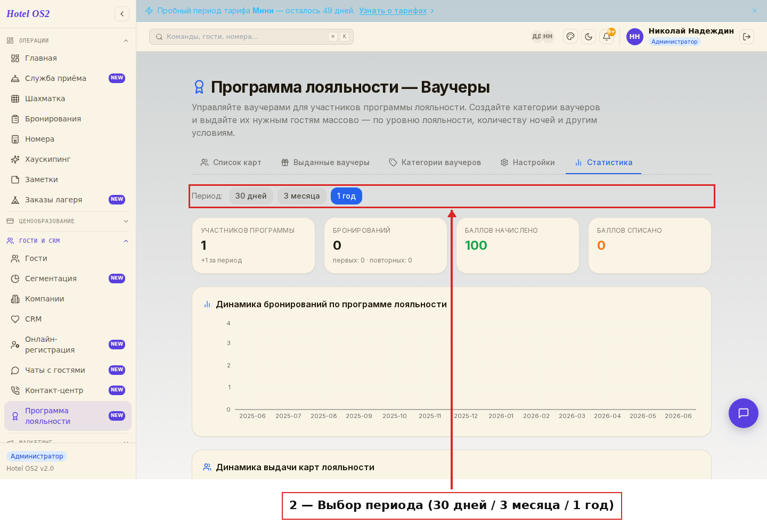The height and width of the screenshot is (532, 767).
Task: Open Номера section
Action: (x=68, y=139)
